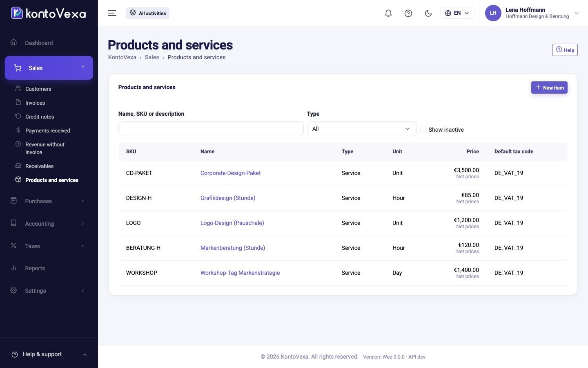Toggle the hamburger sidebar menu icon

[112, 13]
